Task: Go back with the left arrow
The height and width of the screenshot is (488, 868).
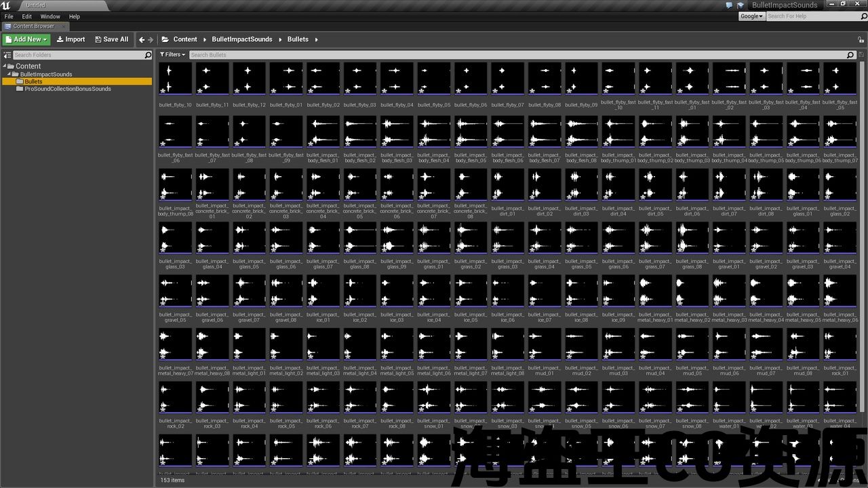Action: 142,39
